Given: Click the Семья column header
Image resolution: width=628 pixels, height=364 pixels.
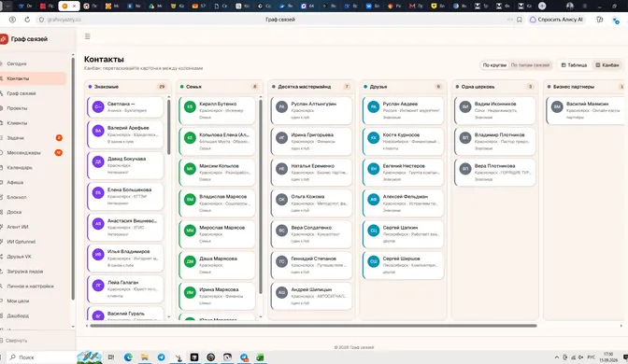Looking at the screenshot, I should pos(219,87).
